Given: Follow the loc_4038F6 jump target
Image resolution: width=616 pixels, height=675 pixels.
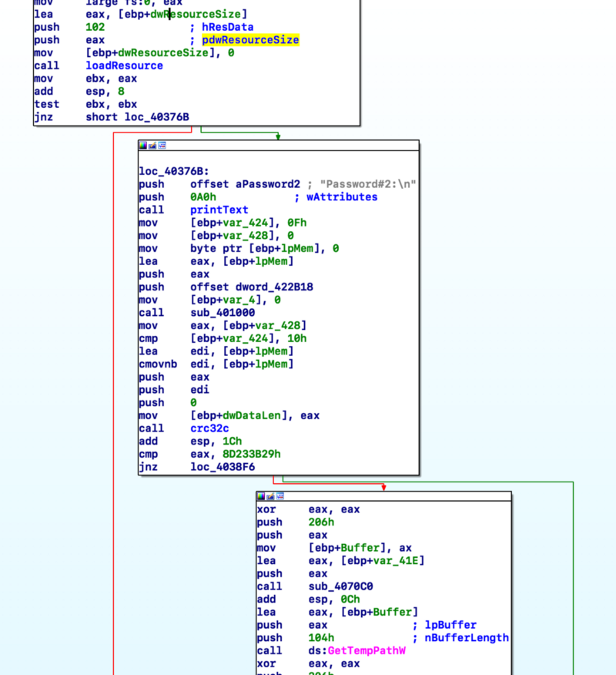Looking at the screenshot, I should pyautogui.click(x=223, y=468).
